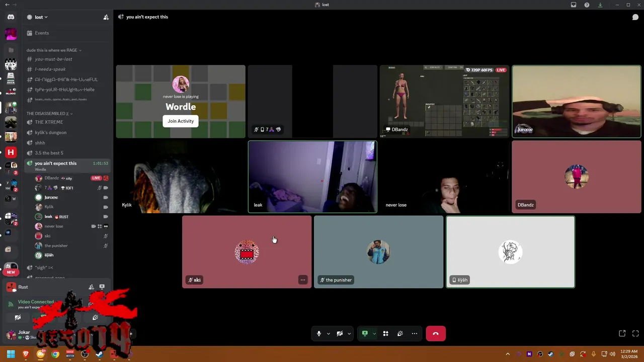Join shhh voice channel

pyautogui.click(x=67, y=143)
